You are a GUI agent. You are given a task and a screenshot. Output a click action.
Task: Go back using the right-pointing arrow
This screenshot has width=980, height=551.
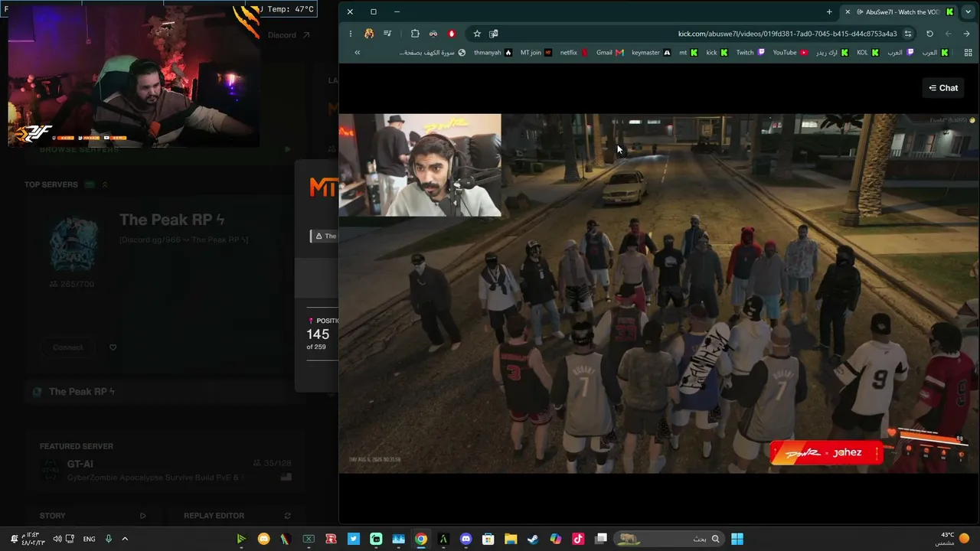pyautogui.click(x=966, y=34)
